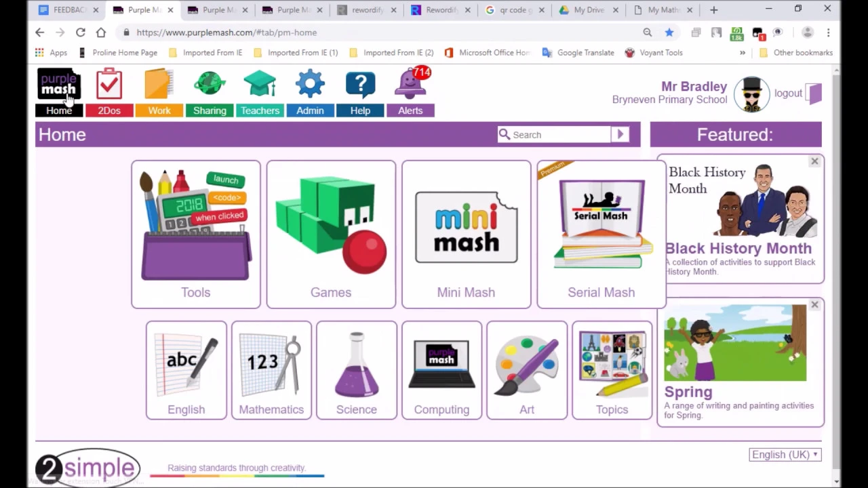Click the Teachers menu label

(x=260, y=110)
